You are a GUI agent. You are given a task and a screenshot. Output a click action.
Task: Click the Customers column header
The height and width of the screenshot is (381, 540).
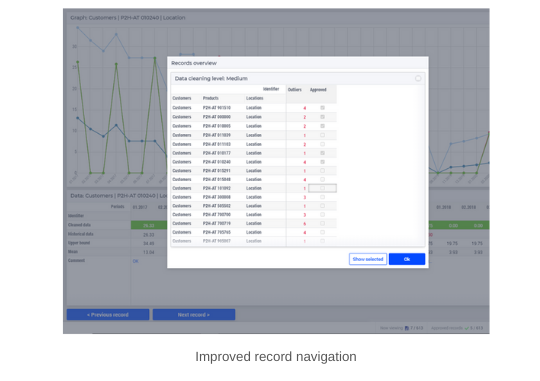click(181, 98)
